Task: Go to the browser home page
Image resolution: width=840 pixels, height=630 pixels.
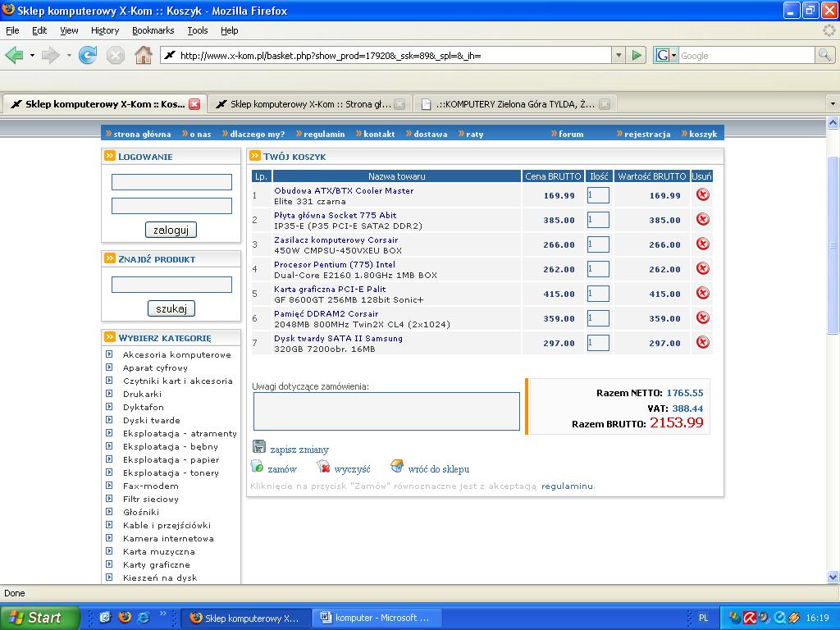Action: pos(143,55)
